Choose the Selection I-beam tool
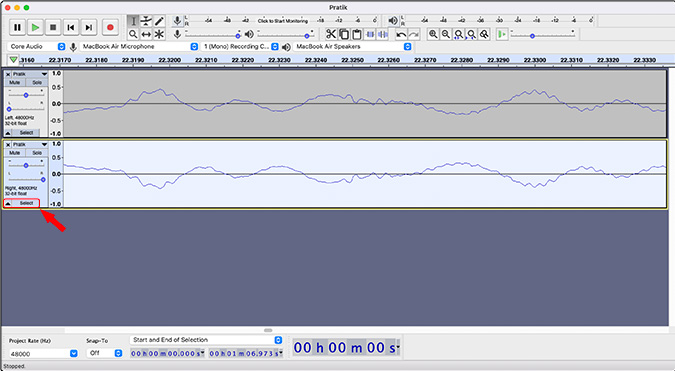Viewport: 675px width, 371px height. pos(133,21)
